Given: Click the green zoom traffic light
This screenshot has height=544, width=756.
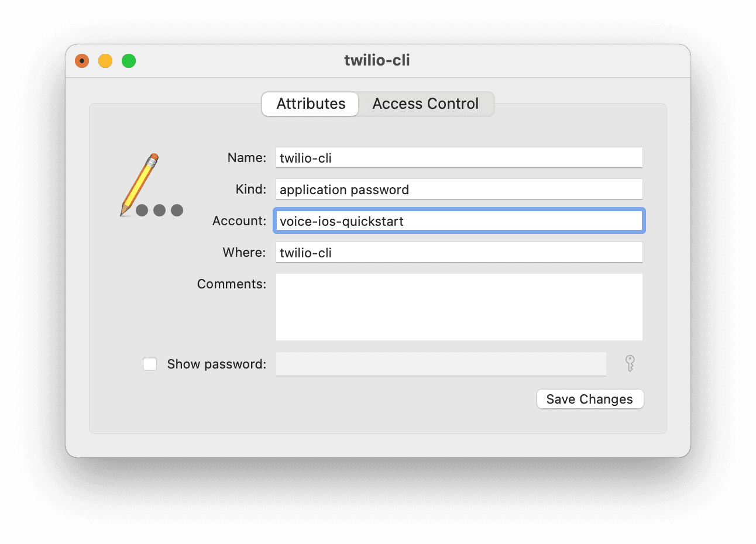Looking at the screenshot, I should [x=128, y=60].
